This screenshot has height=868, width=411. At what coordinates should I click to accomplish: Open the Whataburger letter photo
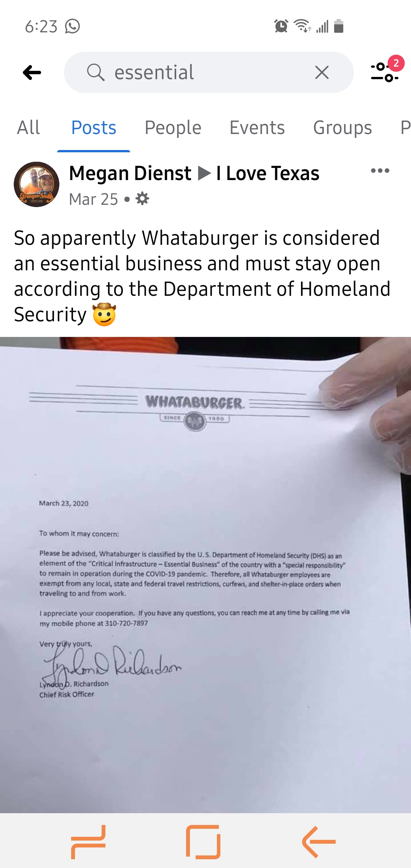(x=205, y=575)
